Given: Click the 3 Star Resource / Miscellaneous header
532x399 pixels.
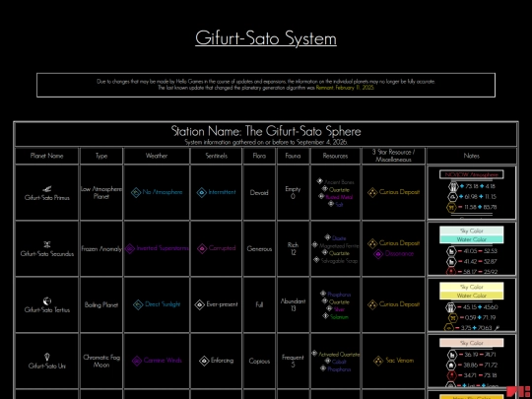Looking at the screenshot, I should (x=393, y=156).
